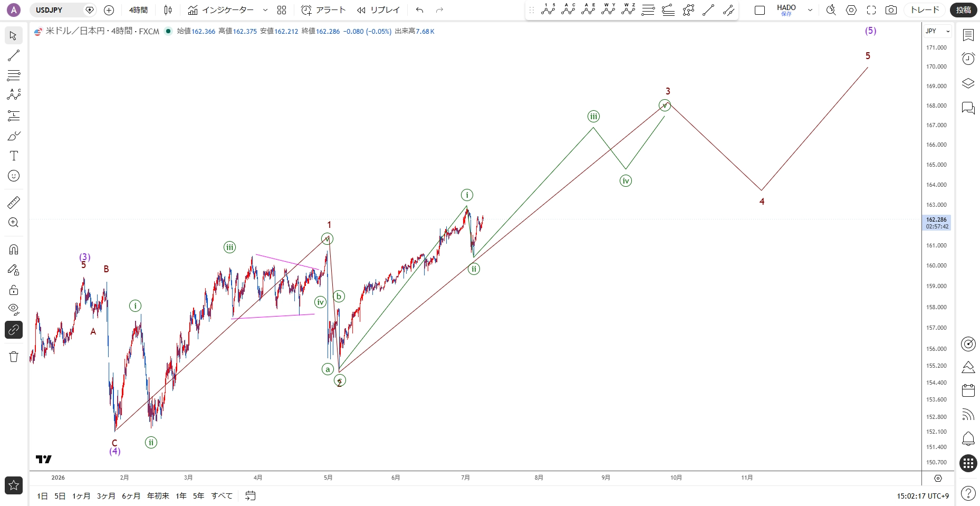980x506 pixels.
Task: Expand the indicators favorites dropdown arrow
Action: point(265,10)
